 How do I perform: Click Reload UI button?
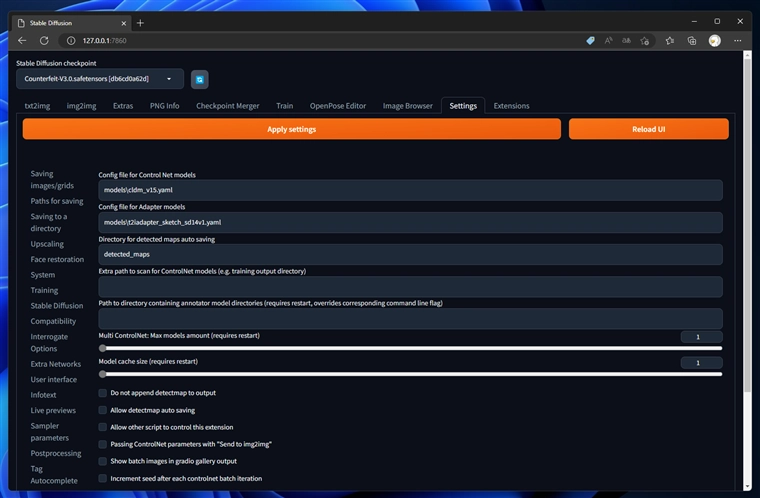[x=649, y=129]
